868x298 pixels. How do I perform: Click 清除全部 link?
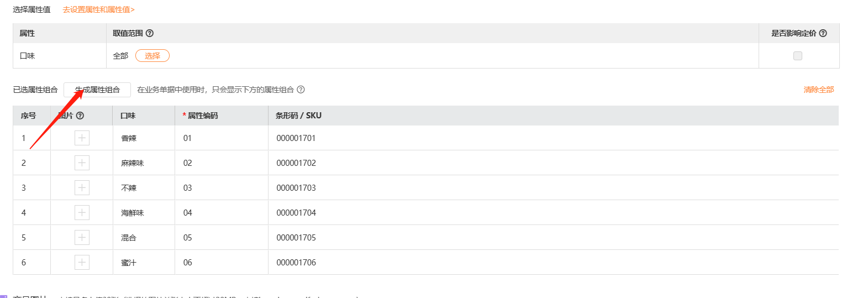pyautogui.click(x=818, y=90)
